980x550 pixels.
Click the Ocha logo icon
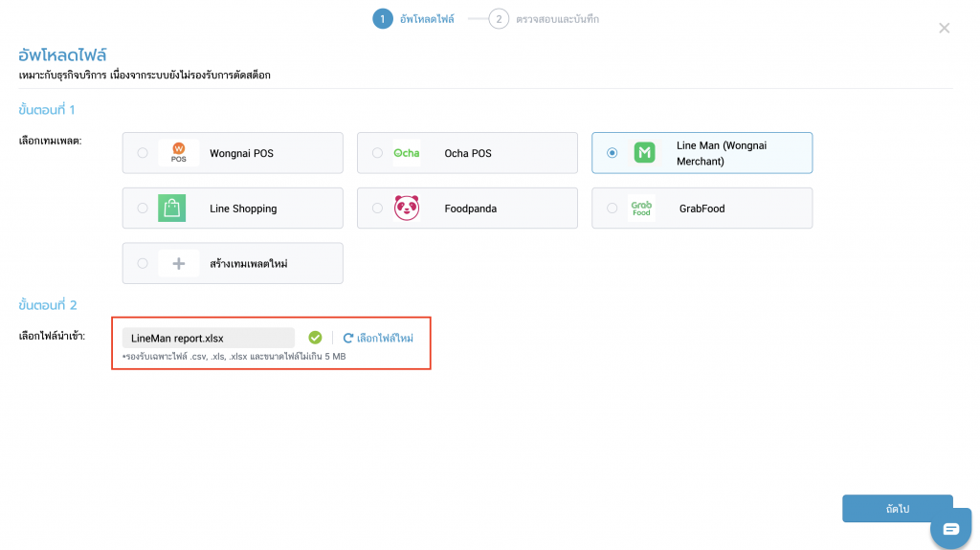[406, 152]
